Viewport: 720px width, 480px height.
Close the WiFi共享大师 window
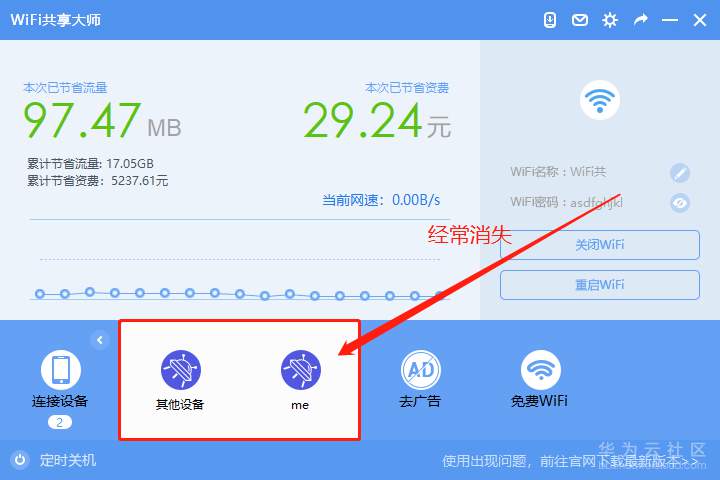point(700,20)
